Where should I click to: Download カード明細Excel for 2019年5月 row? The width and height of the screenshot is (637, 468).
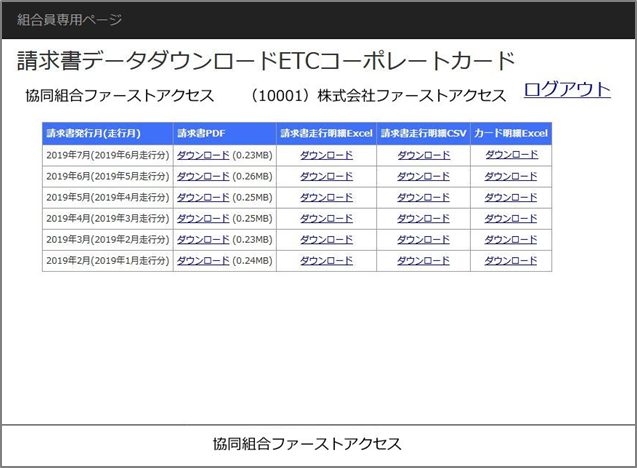(511, 197)
